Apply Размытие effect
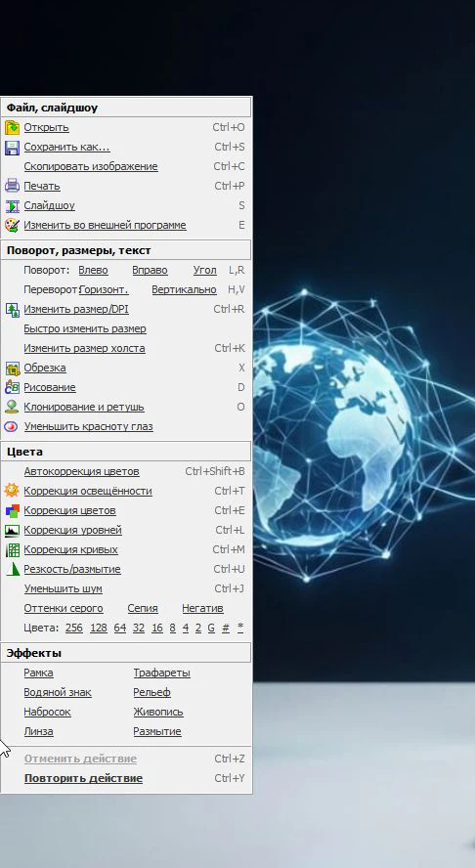The width and height of the screenshot is (475, 868). pos(157,732)
